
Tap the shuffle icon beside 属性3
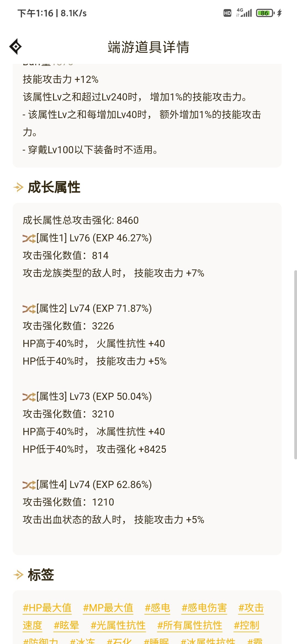[29, 397]
